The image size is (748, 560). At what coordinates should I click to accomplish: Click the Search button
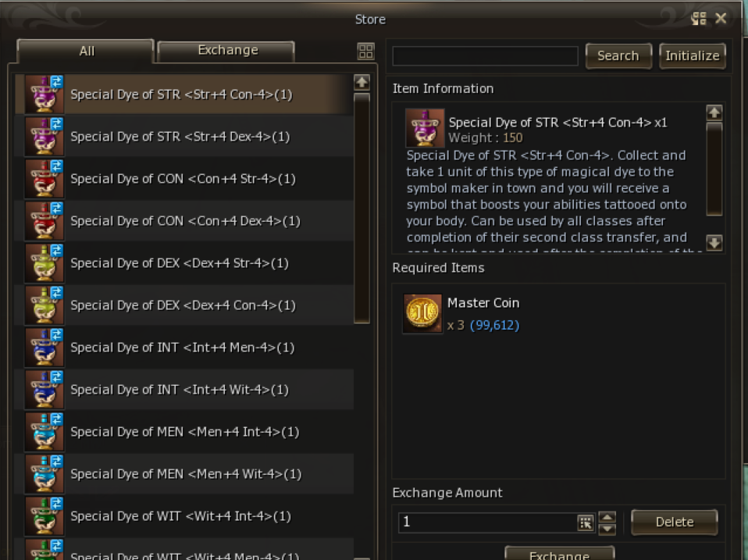[x=618, y=55]
